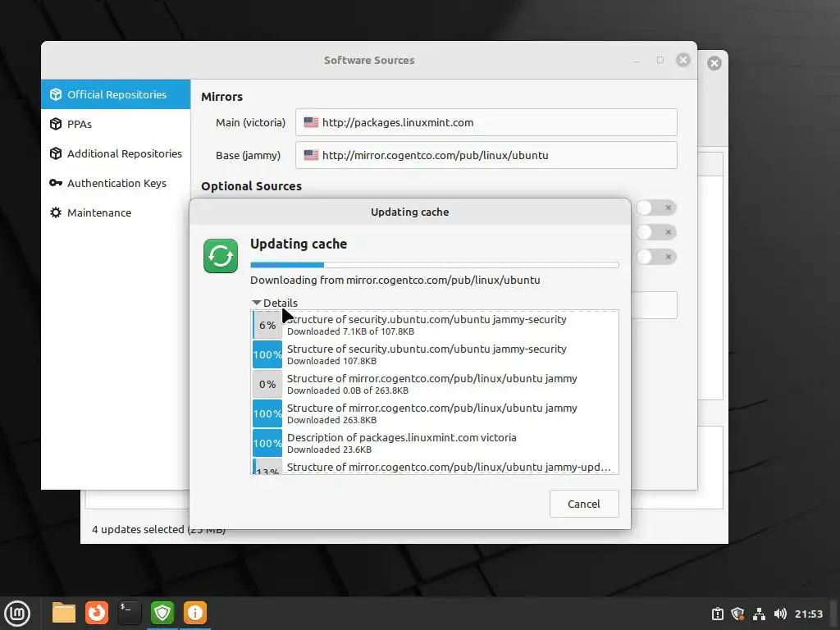Select the jammy-upd... row at 13%
Screen dimensions: 840x630
click(x=435, y=467)
